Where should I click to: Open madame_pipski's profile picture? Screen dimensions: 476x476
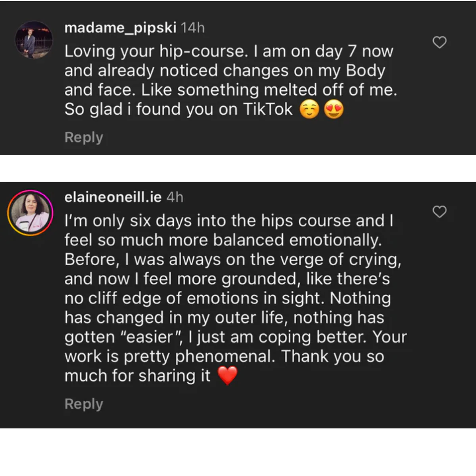(x=34, y=40)
